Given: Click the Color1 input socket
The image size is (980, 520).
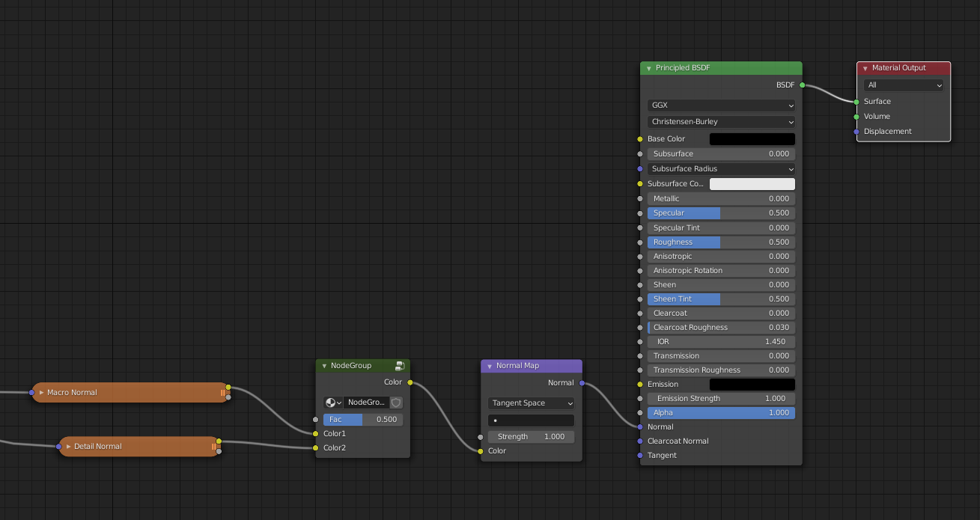Looking at the screenshot, I should (316, 434).
